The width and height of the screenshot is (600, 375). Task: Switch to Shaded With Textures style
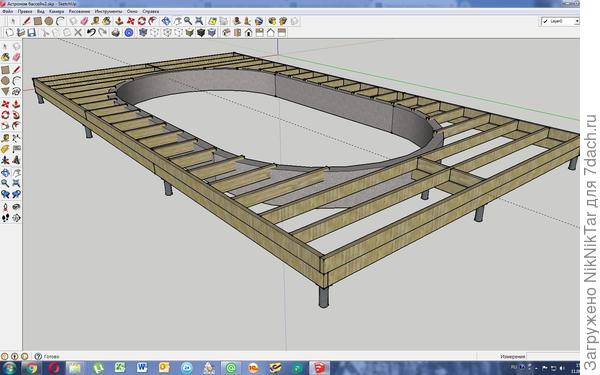[201, 33]
